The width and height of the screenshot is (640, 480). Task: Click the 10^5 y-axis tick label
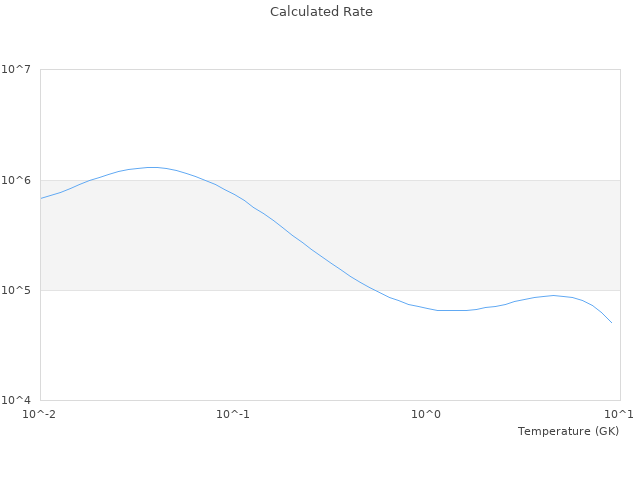pyautogui.click(x=20, y=290)
